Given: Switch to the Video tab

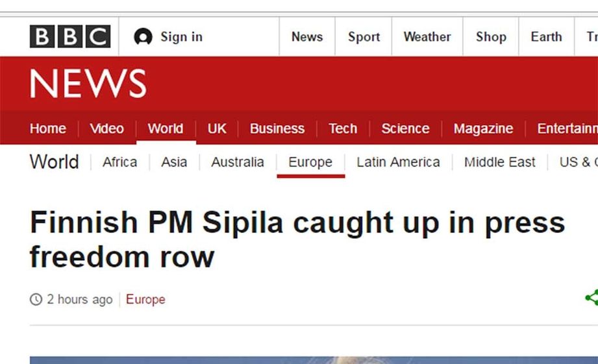Looking at the screenshot, I should coord(107,128).
